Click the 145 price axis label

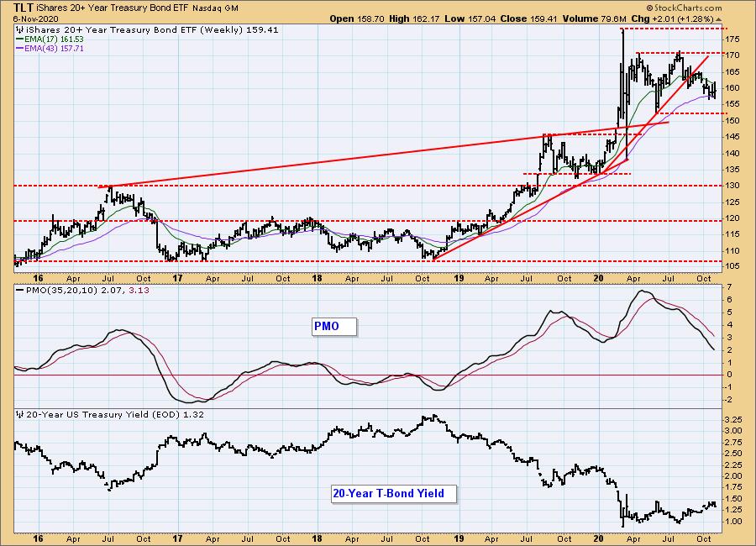pyautogui.click(x=732, y=137)
